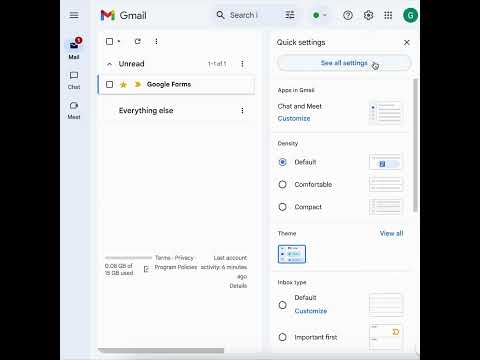Select the current theme thumbnail

click(292, 254)
